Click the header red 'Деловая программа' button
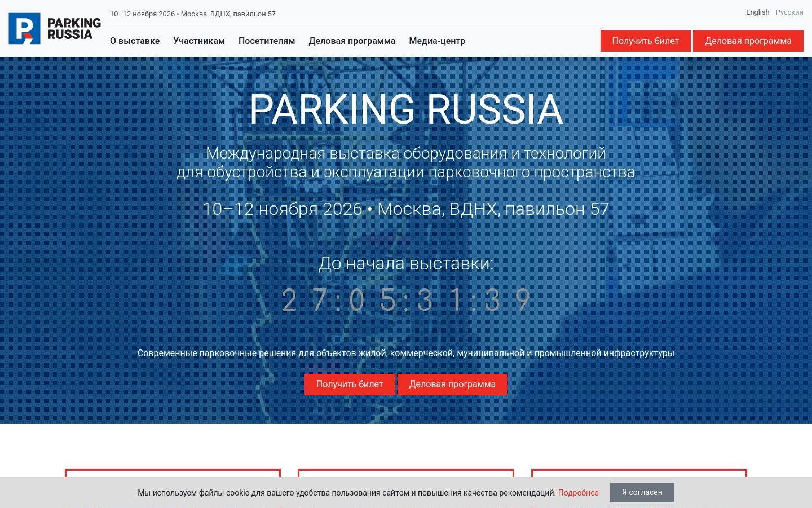This screenshot has height=508, width=812. 748,41
